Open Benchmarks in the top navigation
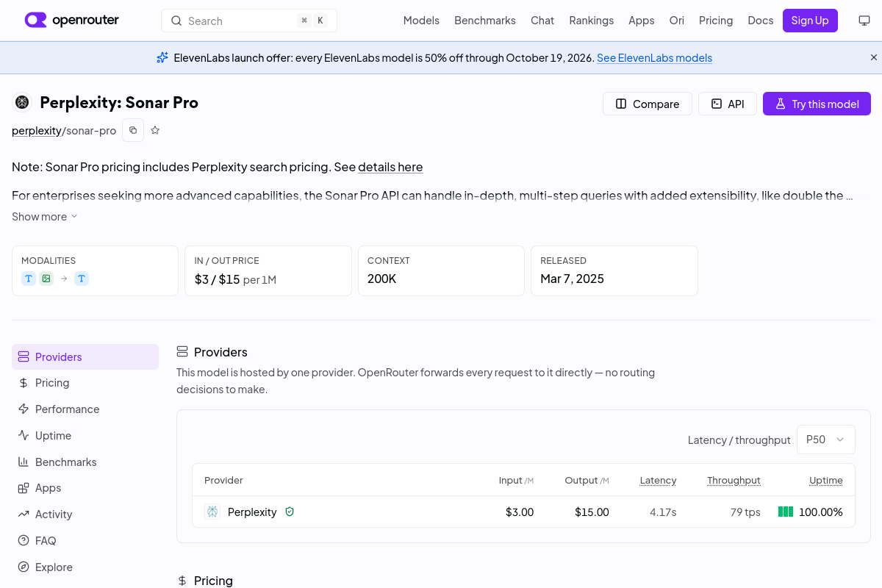 [485, 21]
